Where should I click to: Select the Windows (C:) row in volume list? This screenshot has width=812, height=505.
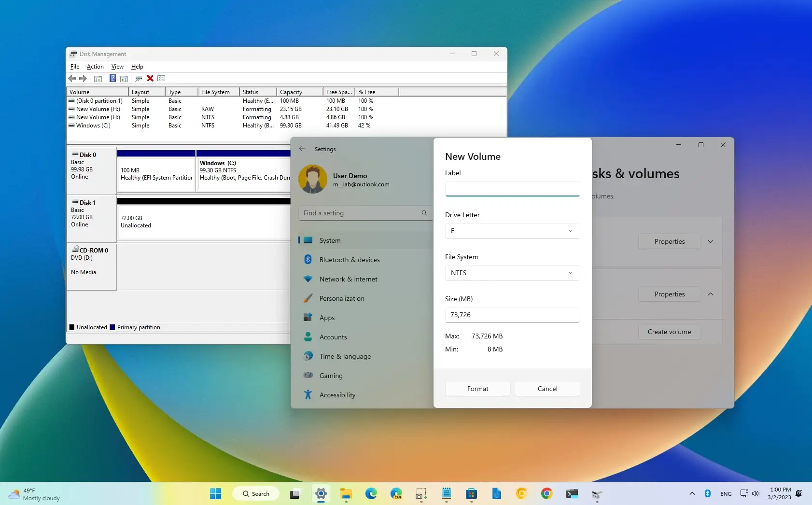93,126
